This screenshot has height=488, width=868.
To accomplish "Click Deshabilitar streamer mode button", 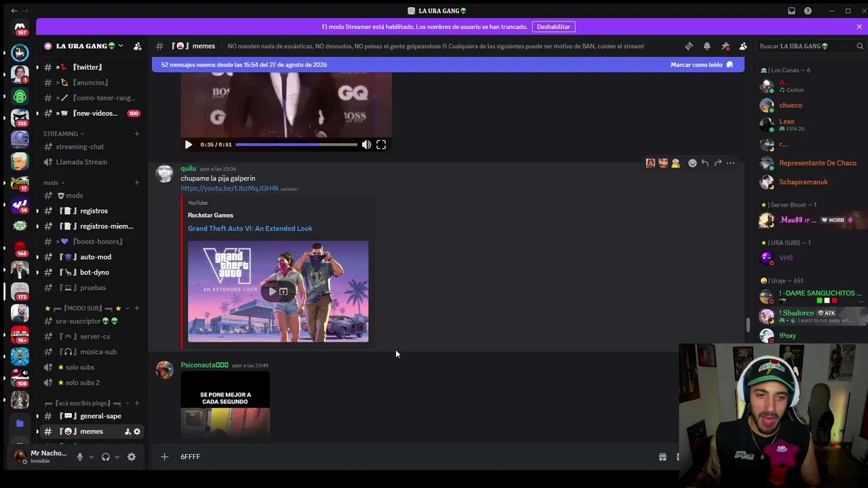I will (x=553, y=26).
